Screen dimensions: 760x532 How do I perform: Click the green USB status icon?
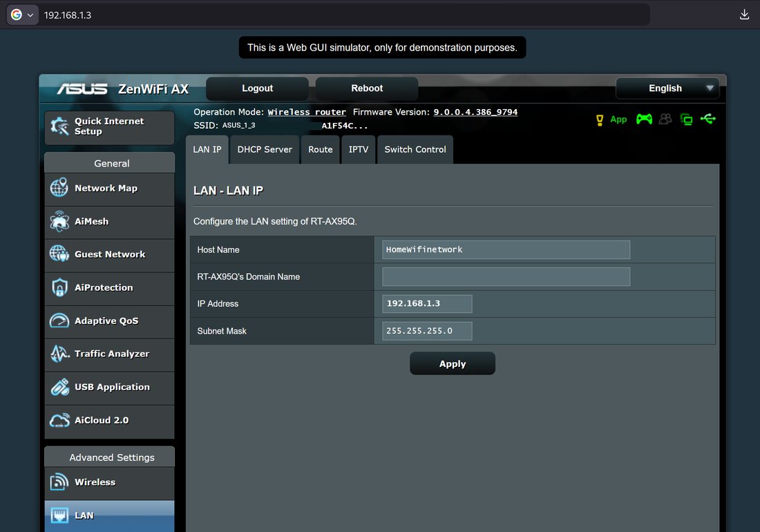click(708, 119)
